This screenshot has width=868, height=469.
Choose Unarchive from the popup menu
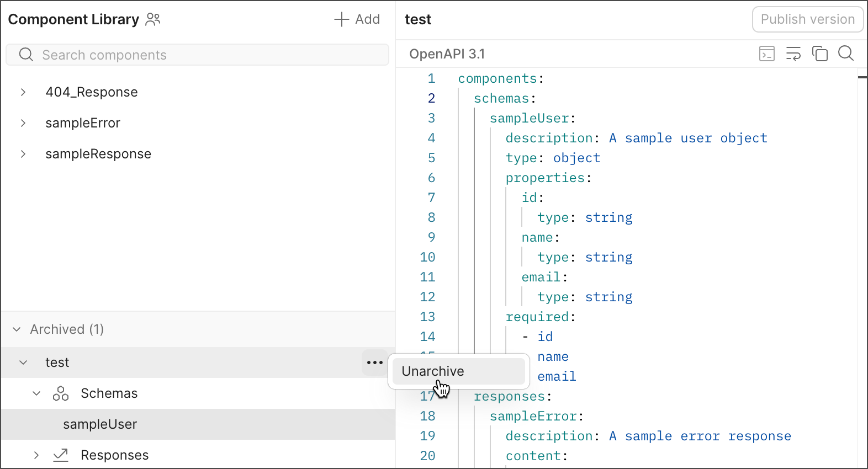tap(458, 371)
